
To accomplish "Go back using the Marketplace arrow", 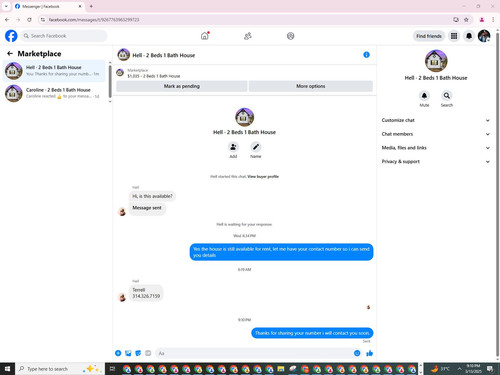I will [10, 53].
